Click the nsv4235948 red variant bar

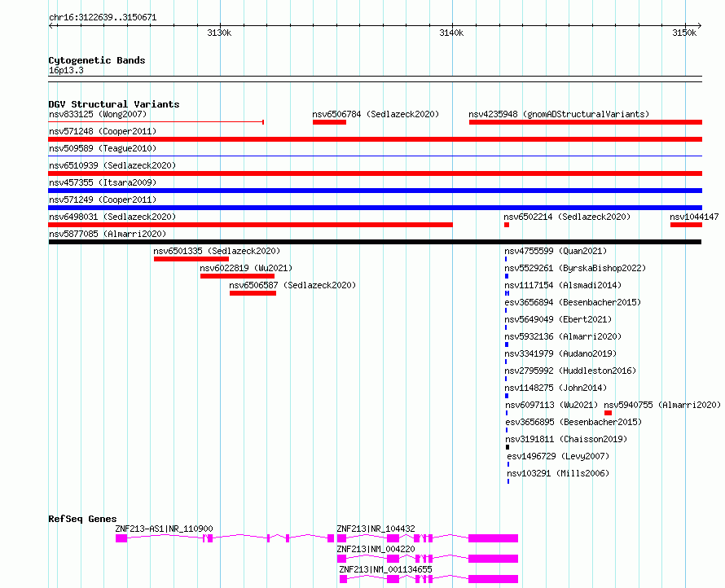[586, 122]
